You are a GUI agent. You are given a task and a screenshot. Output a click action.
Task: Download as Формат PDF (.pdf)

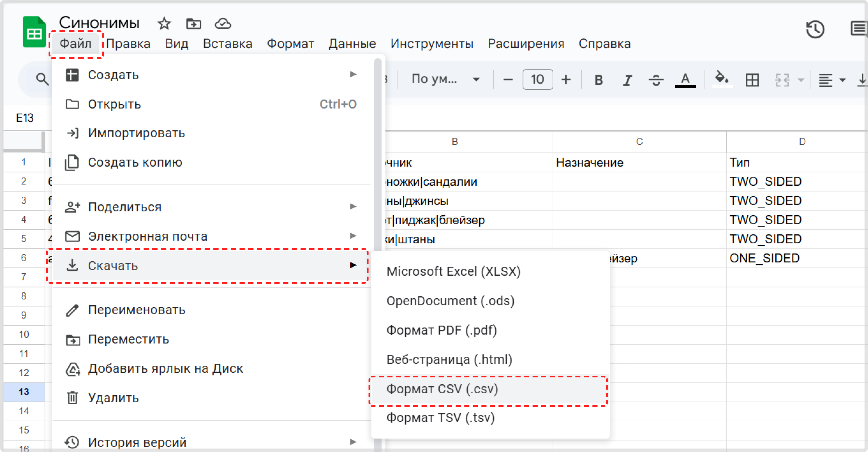pos(491,330)
